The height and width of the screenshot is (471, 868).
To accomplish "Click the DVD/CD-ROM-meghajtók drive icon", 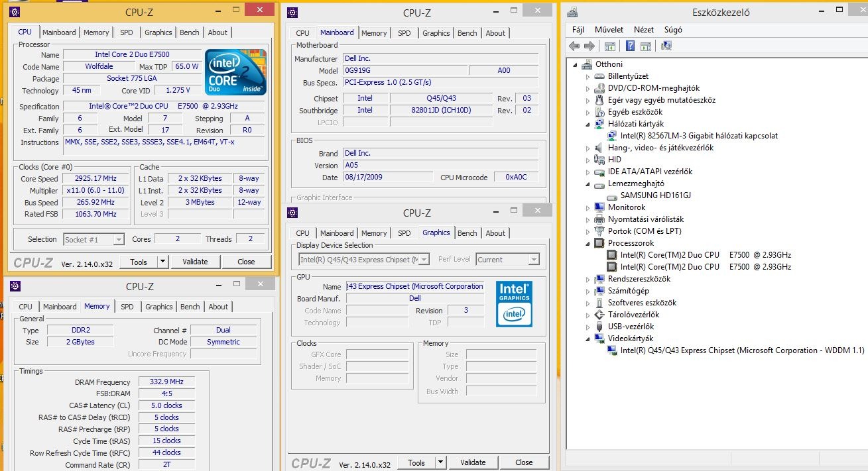I will click(599, 88).
